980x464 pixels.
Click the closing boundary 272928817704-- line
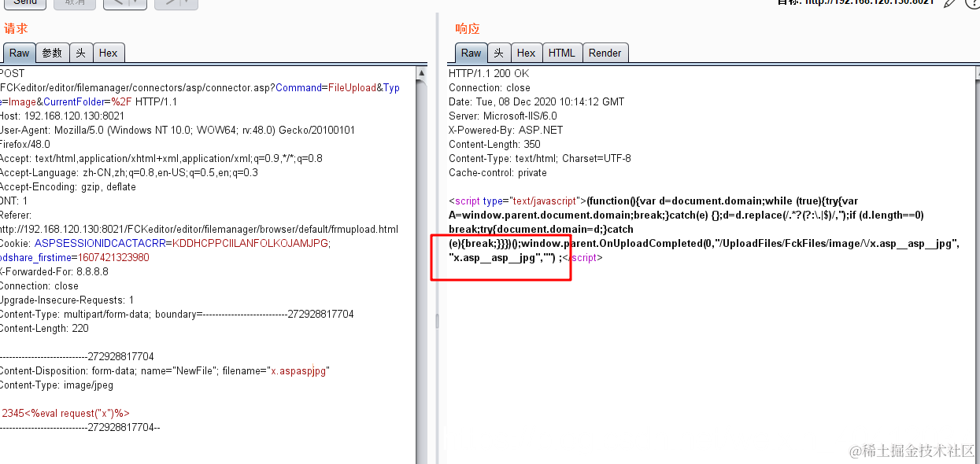click(x=80, y=427)
